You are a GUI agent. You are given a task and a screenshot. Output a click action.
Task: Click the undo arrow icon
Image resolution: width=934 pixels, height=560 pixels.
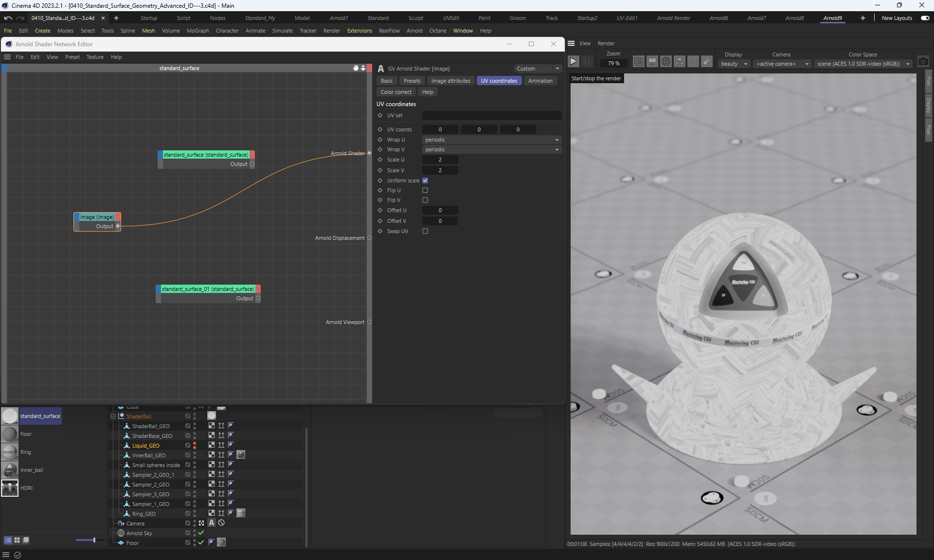[8, 18]
